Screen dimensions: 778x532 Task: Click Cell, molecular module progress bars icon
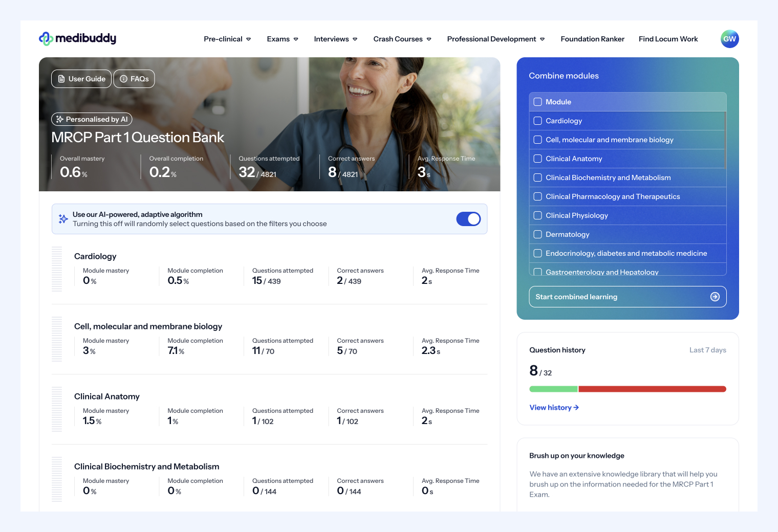point(57,339)
